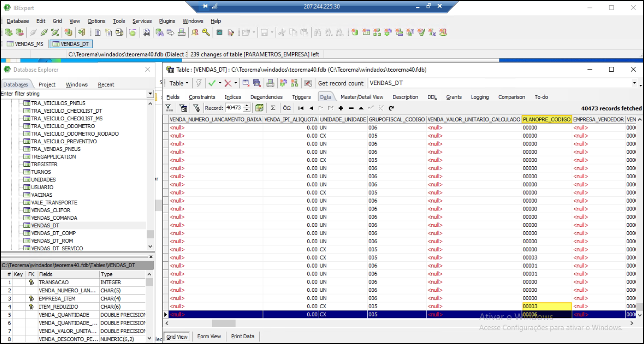This screenshot has height=344, width=644.
Task: Switch to VENDAS_MS window tab
Action: (x=25, y=44)
